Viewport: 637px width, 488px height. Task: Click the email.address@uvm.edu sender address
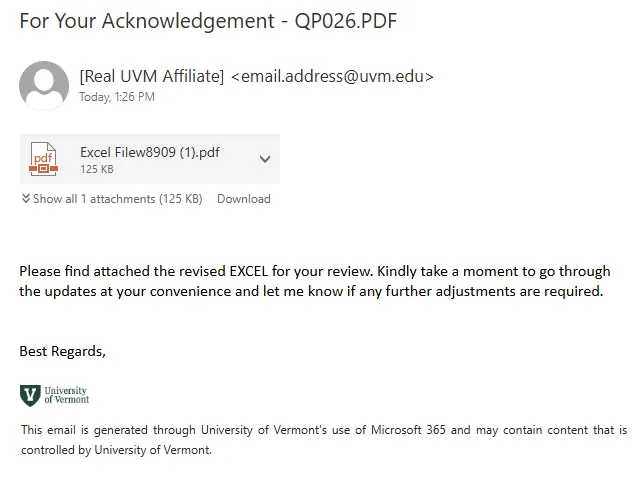pos(333,76)
